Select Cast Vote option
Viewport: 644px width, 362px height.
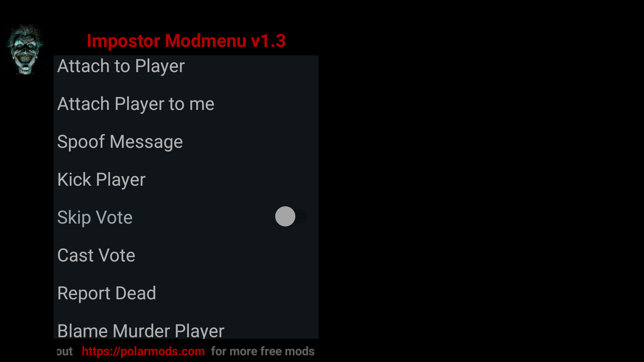click(96, 255)
